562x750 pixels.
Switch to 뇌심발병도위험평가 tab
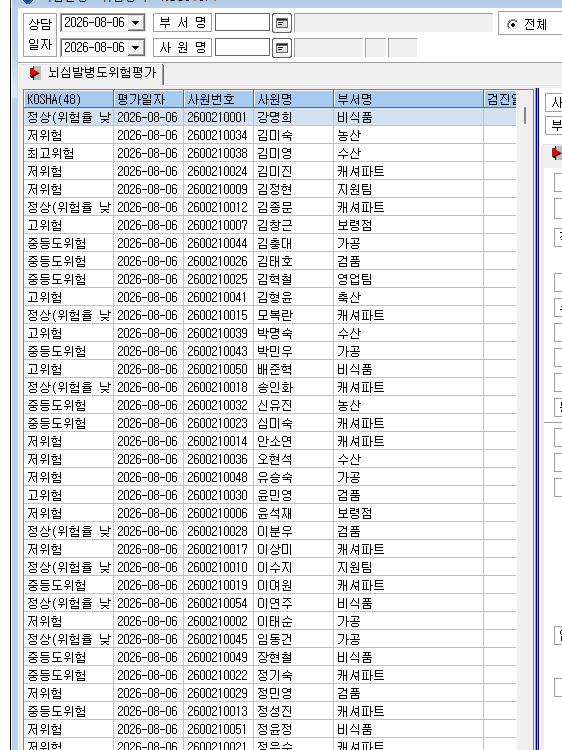click(93, 73)
